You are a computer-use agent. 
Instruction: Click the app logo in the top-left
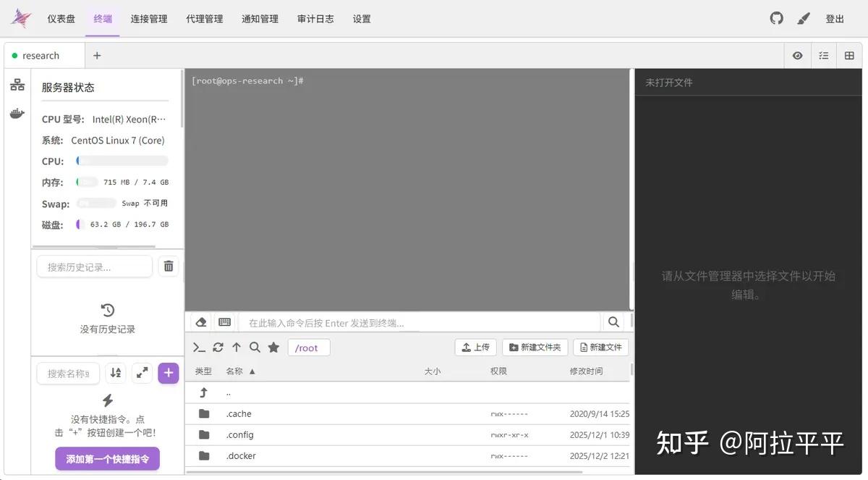click(21, 19)
